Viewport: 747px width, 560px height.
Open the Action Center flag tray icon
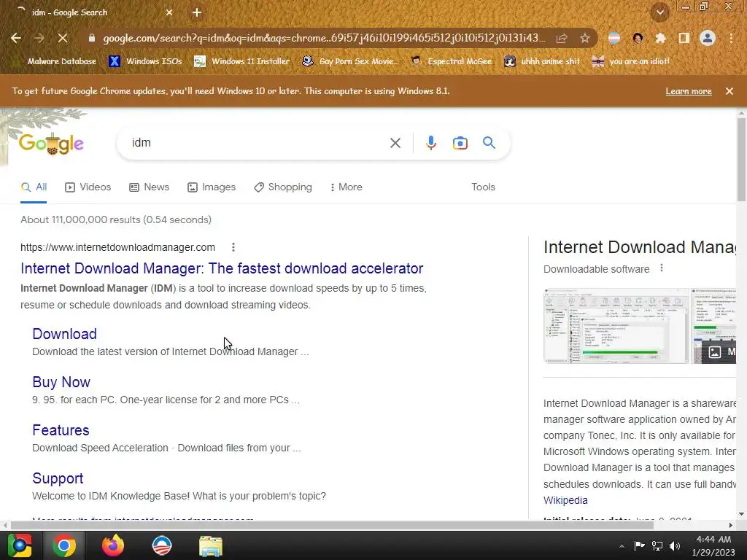tap(639, 545)
